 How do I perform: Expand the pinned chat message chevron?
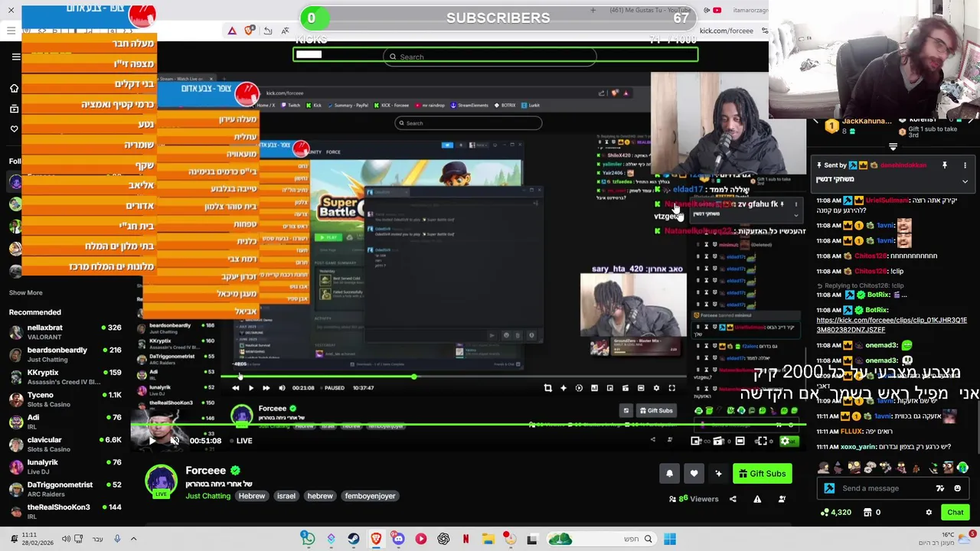965,181
